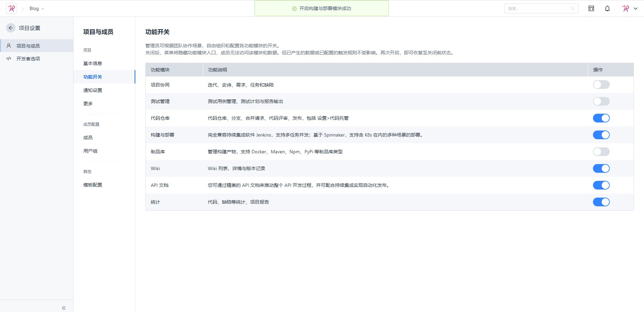
Task: Select 基本信息 in settings menu
Action: click(x=93, y=63)
